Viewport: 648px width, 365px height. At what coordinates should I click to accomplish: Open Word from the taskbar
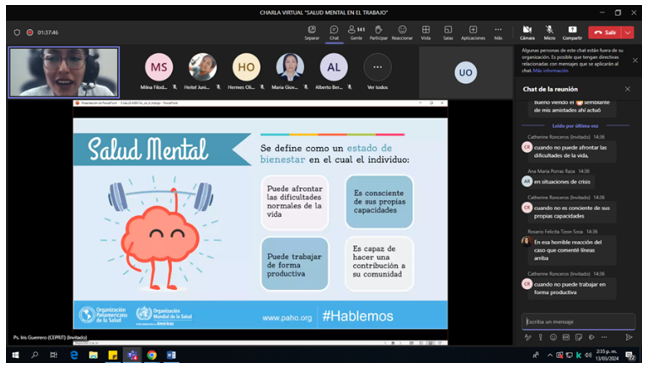(171, 355)
